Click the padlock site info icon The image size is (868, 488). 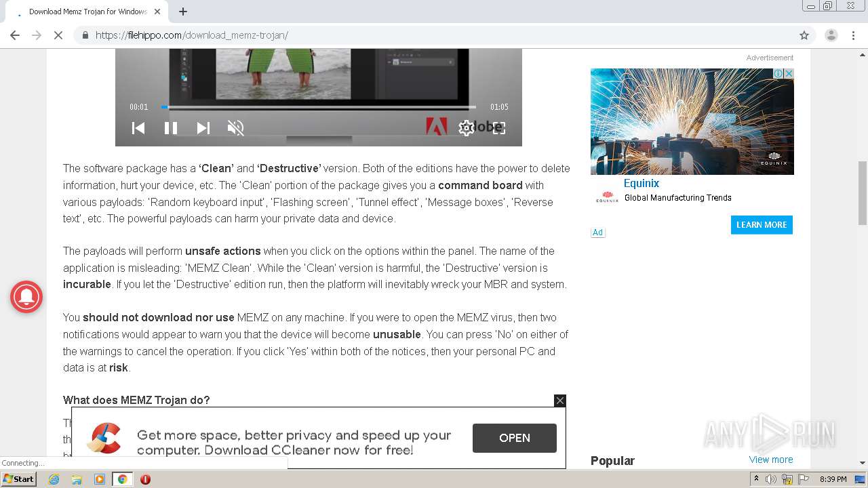pyautogui.click(x=85, y=35)
